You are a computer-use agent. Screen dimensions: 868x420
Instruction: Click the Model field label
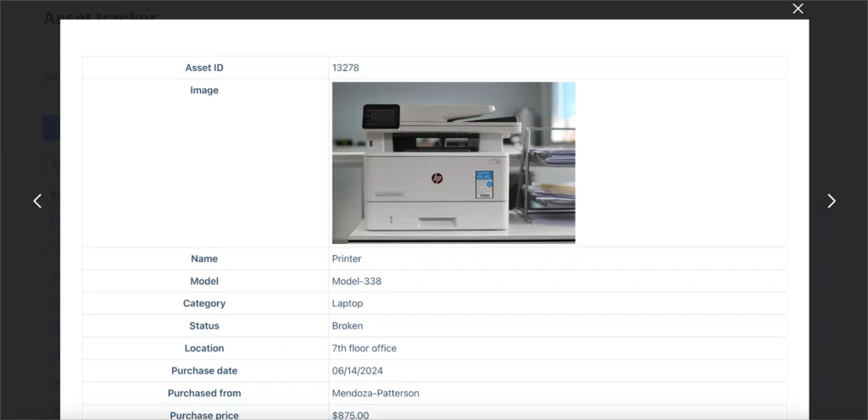coord(204,281)
